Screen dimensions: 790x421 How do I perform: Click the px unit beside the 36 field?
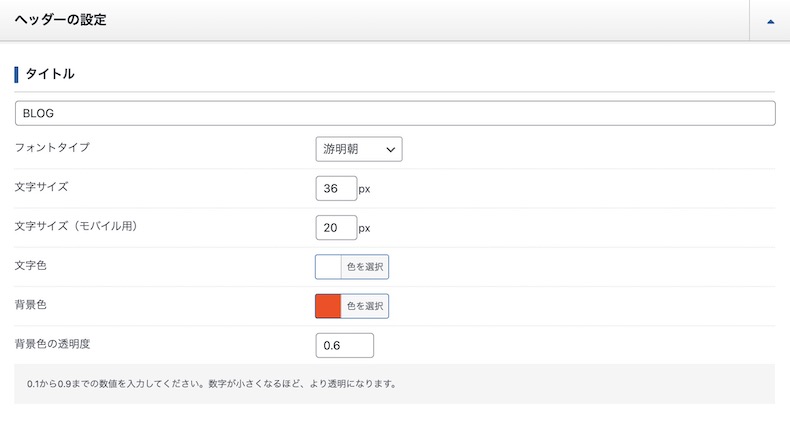tap(364, 189)
